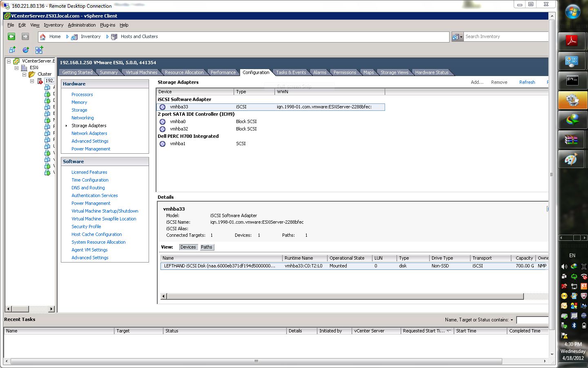The height and width of the screenshot is (368, 588).
Task: Select the ESXi datacenter icon in tree
Action: [x=24, y=67]
